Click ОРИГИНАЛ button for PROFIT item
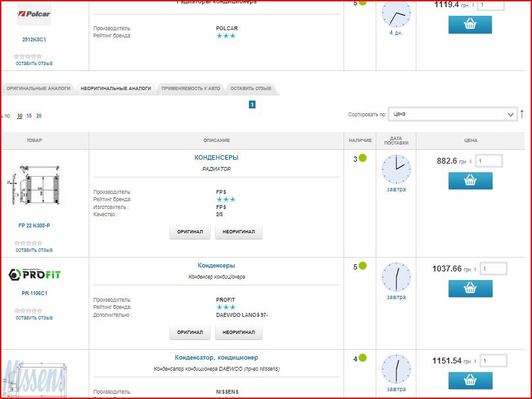This screenshot has height=399, width=532. tap(190, 332)
